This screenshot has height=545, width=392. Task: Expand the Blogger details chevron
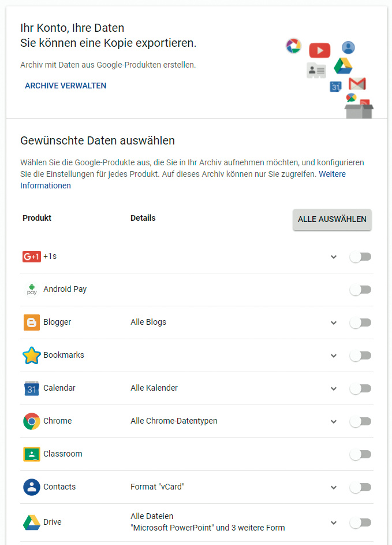tap(334, 322)
